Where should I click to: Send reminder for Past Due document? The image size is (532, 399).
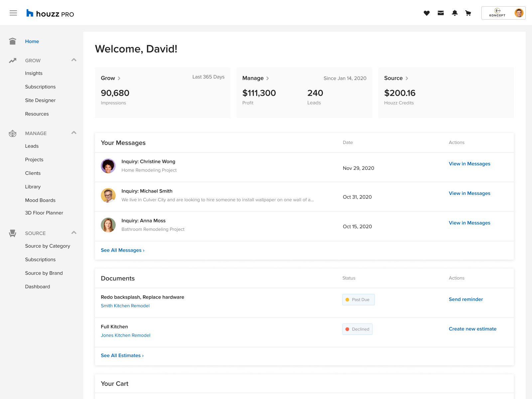pyautogui.click(x=465, y=299)
